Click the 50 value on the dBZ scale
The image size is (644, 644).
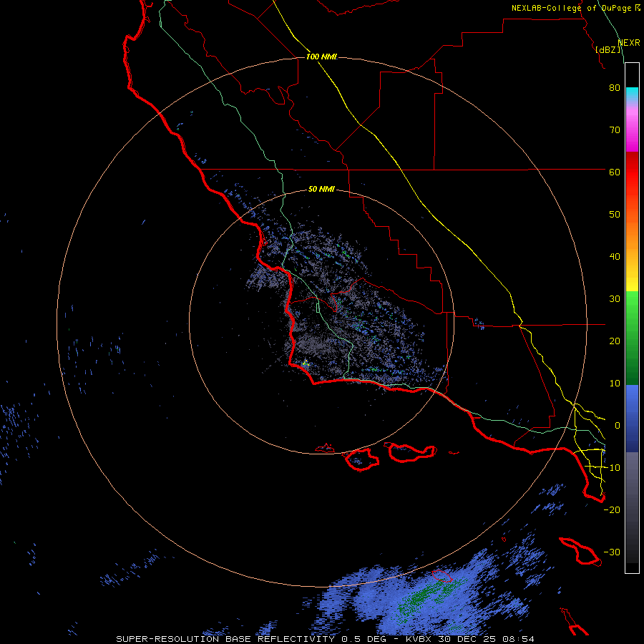pyautogui.click(x=615, y=215)
